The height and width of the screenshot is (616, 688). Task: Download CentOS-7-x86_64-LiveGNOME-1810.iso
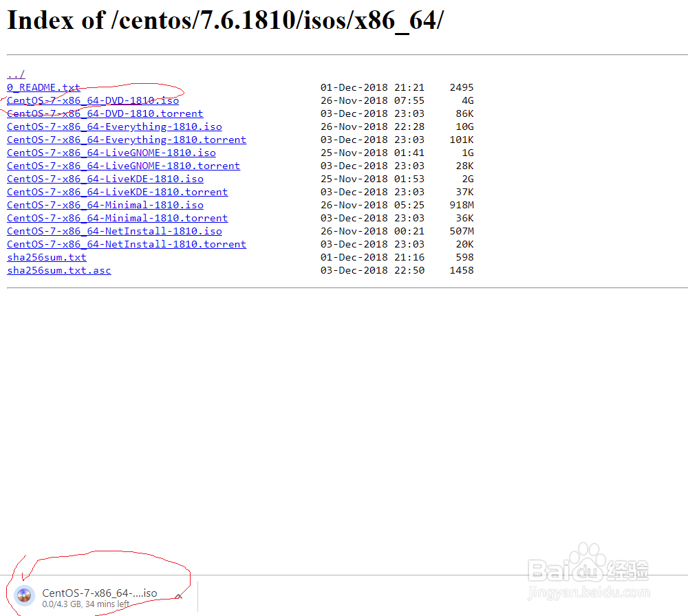pos(111,153)
